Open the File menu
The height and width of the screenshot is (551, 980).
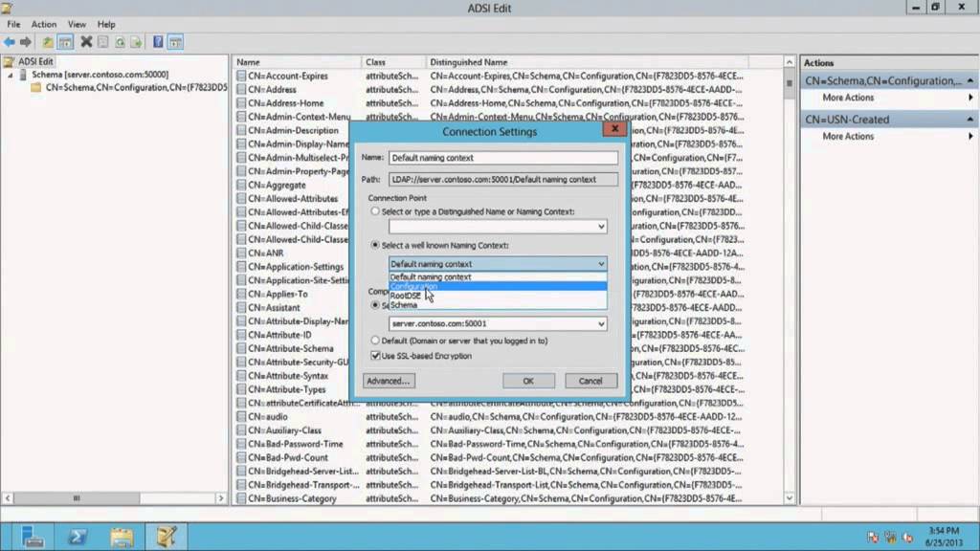pos(13,24)
